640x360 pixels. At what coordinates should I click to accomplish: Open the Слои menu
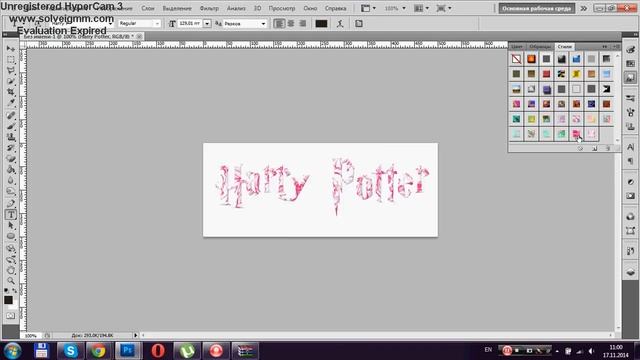pyautogui.click(x=147, y=8)
